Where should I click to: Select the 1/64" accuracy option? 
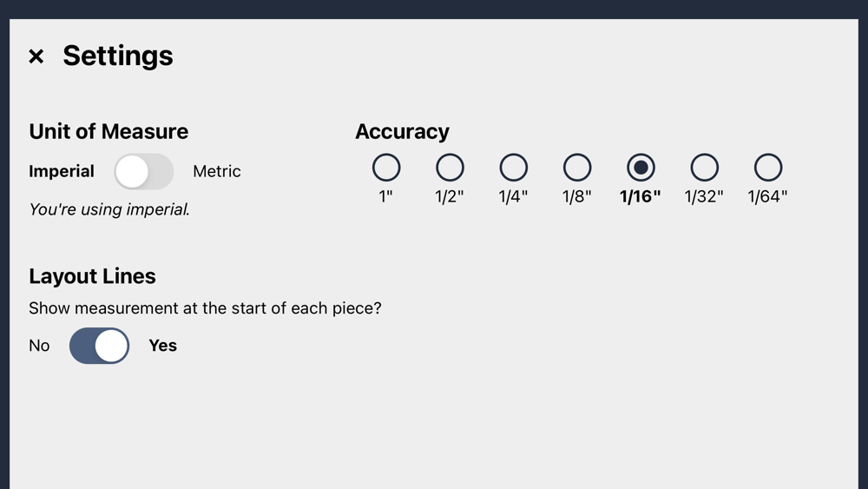(x=768, y=167)
